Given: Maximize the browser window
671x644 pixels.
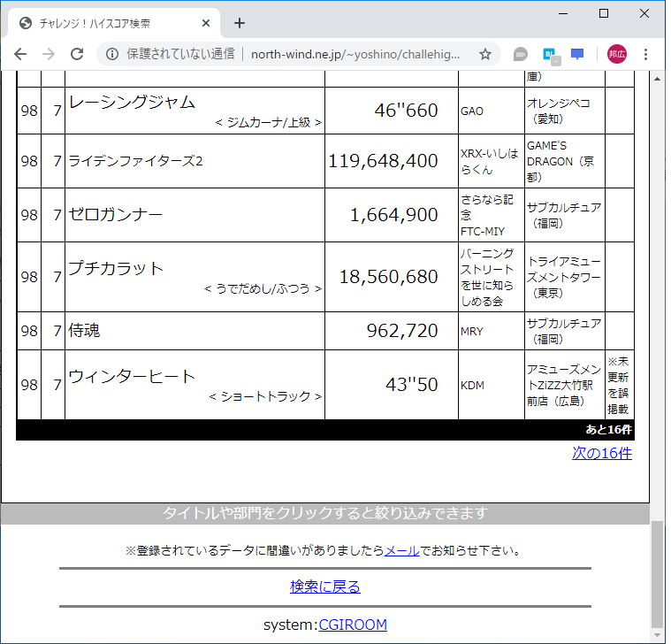Looking at the screenshot, I should click(604, 13).
